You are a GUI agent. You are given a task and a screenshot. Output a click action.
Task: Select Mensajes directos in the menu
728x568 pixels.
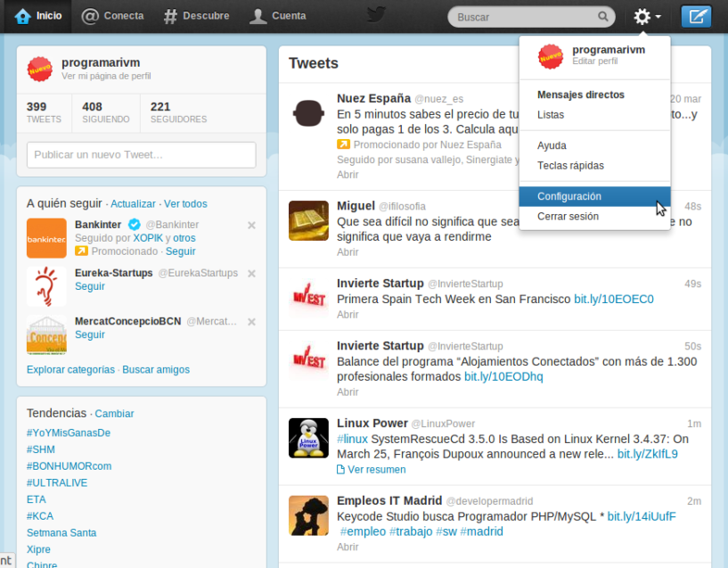580,95
